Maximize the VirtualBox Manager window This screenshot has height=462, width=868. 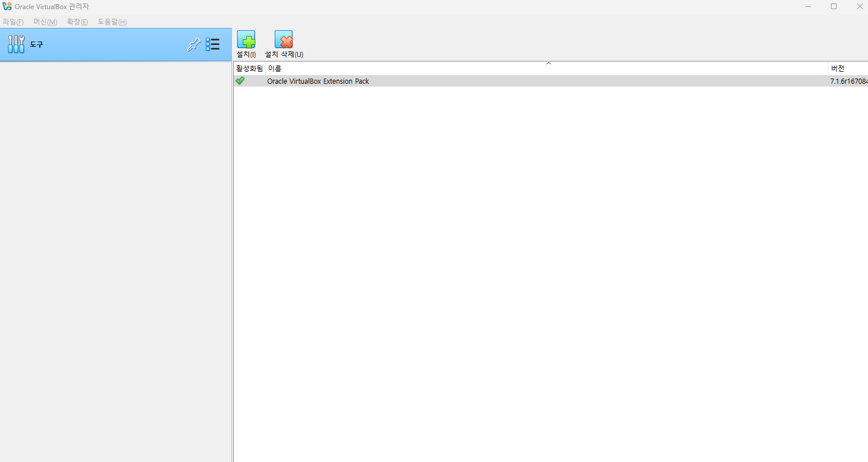click(834, 6)
